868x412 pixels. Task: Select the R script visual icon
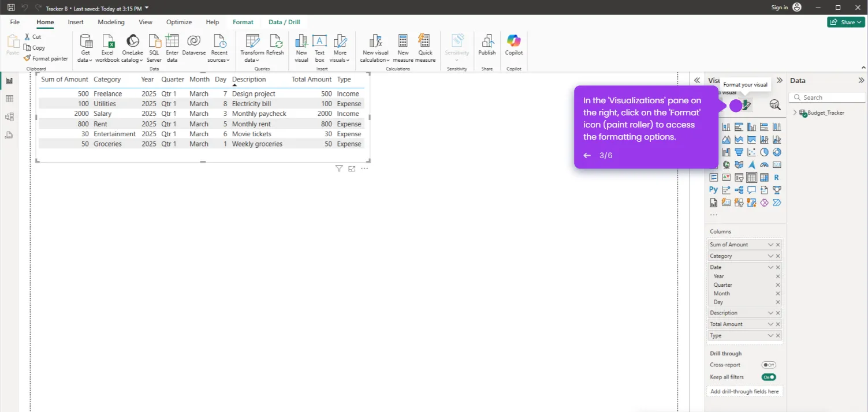(x=777, y=178)
